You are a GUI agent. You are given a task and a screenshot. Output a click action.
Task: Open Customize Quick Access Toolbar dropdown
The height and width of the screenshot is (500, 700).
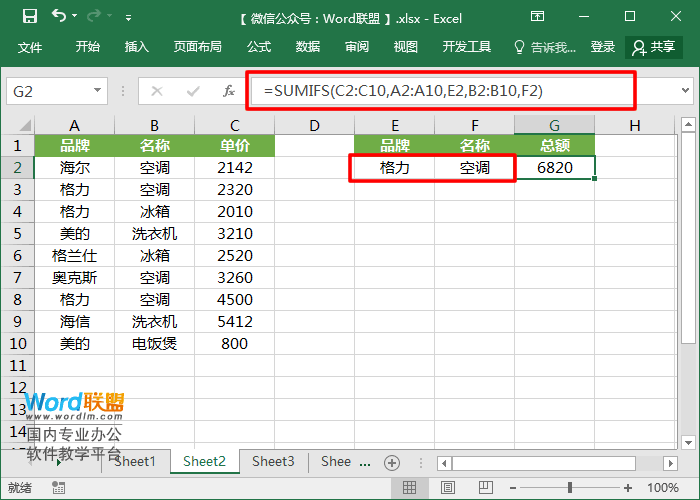pyautogui.click(x=128, y=18)
